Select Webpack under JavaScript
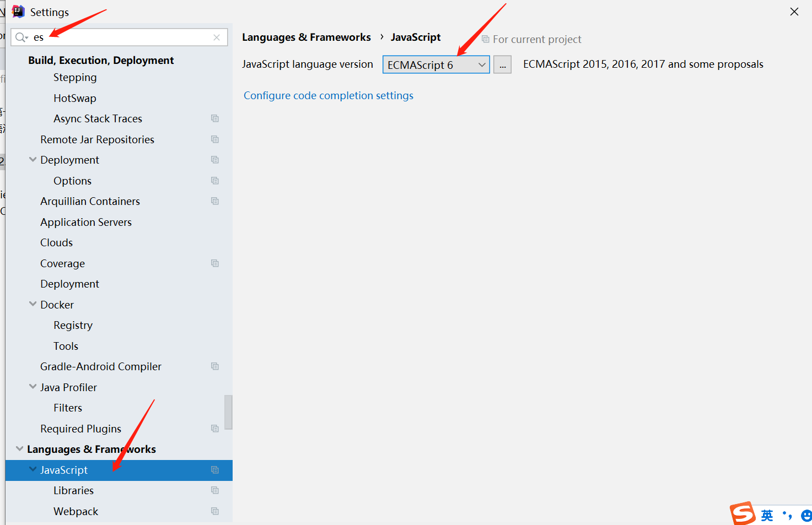Screen dimensions: 812x525 [76, 511]
